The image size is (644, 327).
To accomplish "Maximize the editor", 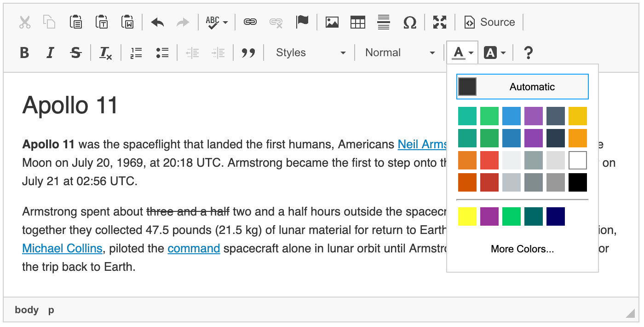I will (x=440, y=22).
